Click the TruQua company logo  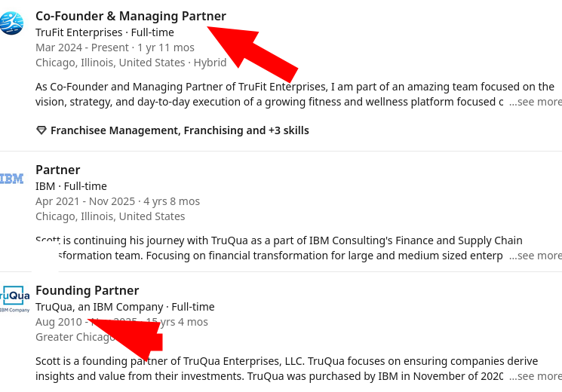pyautogui.click(x=14, y=299)
